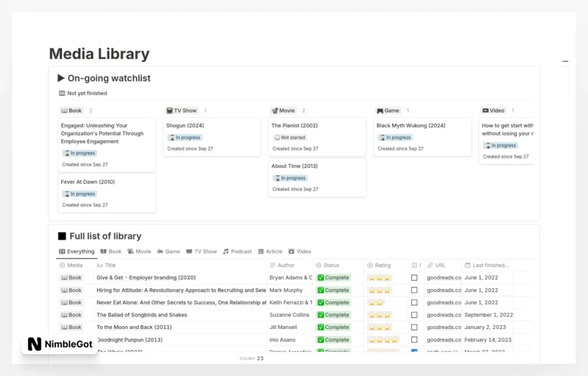Tick checkbox in Ballad of Songbirds row
This screenshot has width=588, height=376.
pos(414,315)
